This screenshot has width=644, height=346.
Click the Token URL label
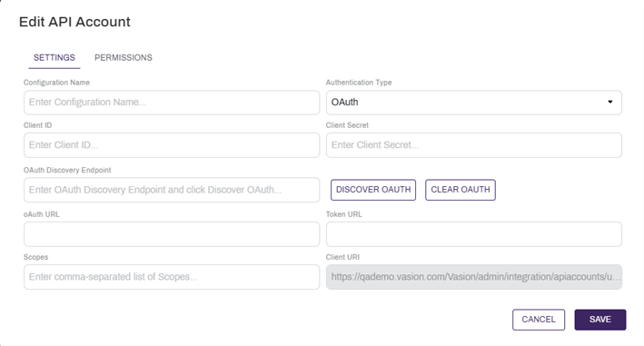[343, 214]
